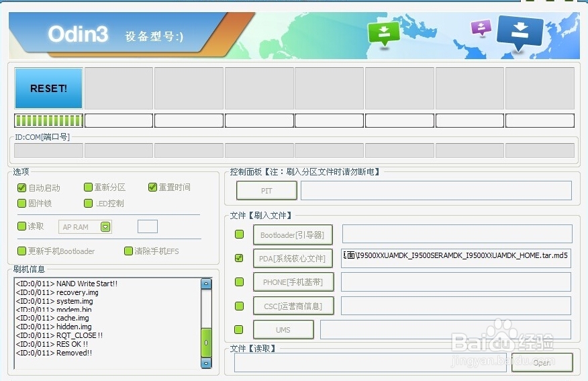
Task: Uncheck the PDA file checkbox
Action: [x=239, y=258]
